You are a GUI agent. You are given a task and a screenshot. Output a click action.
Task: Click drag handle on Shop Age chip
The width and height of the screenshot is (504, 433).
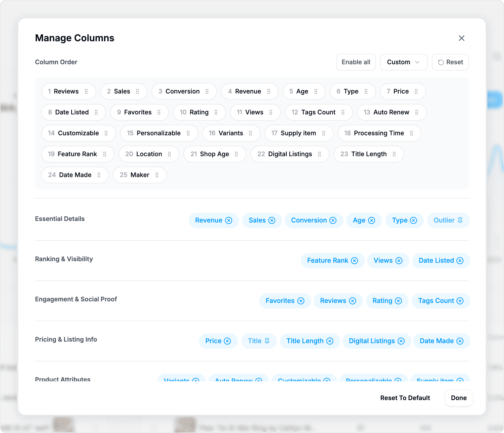point(236,154)
